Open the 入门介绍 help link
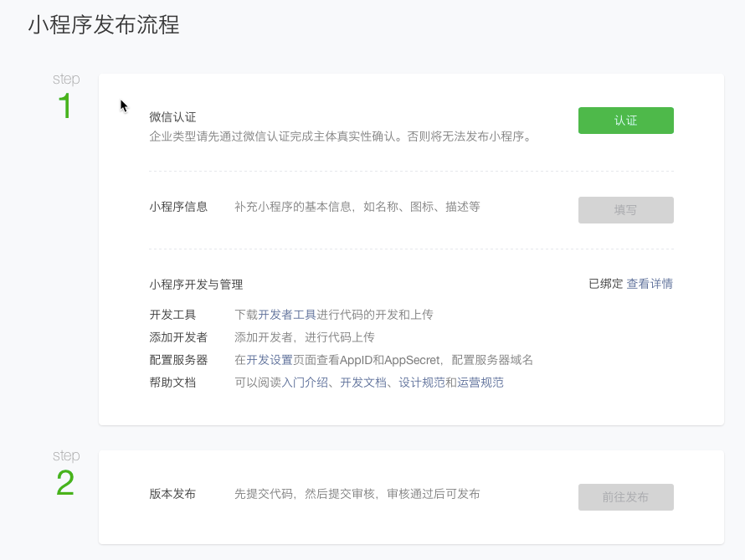 click(305, 383)
